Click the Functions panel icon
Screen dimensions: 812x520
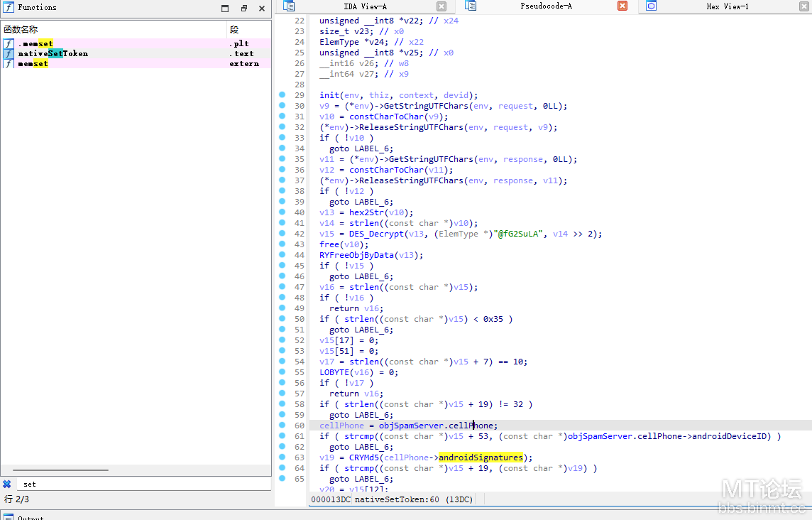point(9,7)
